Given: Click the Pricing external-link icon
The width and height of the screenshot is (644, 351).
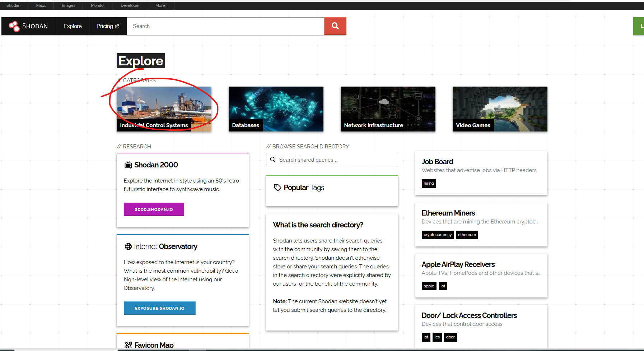Looking at the screenshot, I should (x=117, y=26).
